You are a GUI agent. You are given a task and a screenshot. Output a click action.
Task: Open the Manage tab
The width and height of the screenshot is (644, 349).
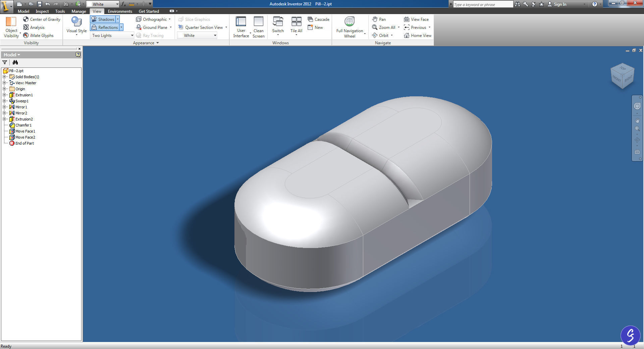click(x=79, y=11)
